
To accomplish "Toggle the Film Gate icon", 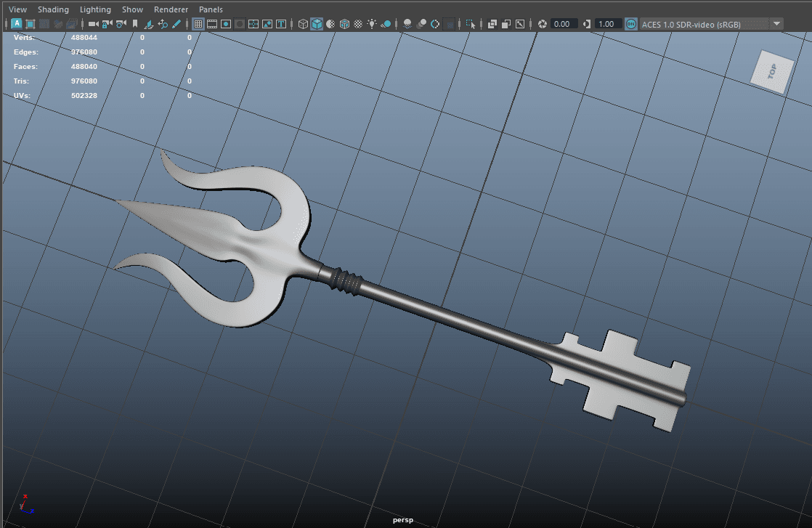I will [212, 24].
